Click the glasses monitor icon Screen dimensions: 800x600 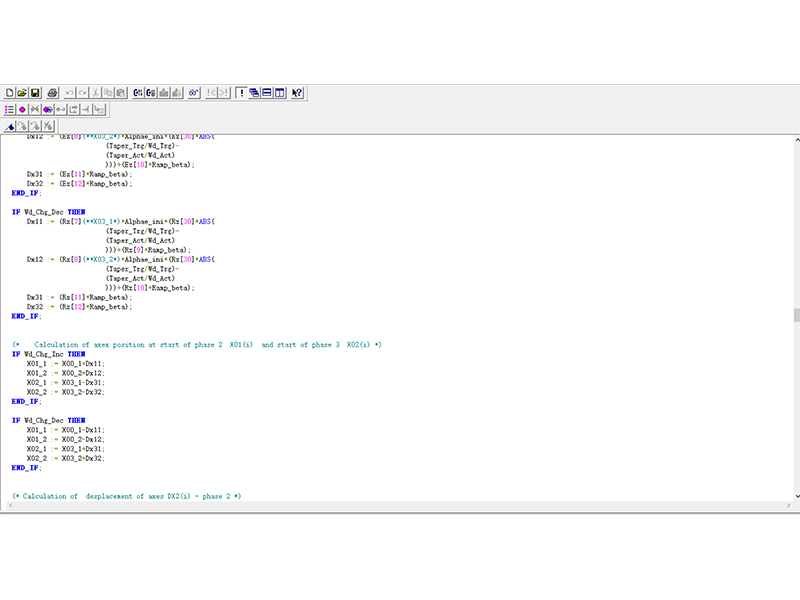coord(194,93)
